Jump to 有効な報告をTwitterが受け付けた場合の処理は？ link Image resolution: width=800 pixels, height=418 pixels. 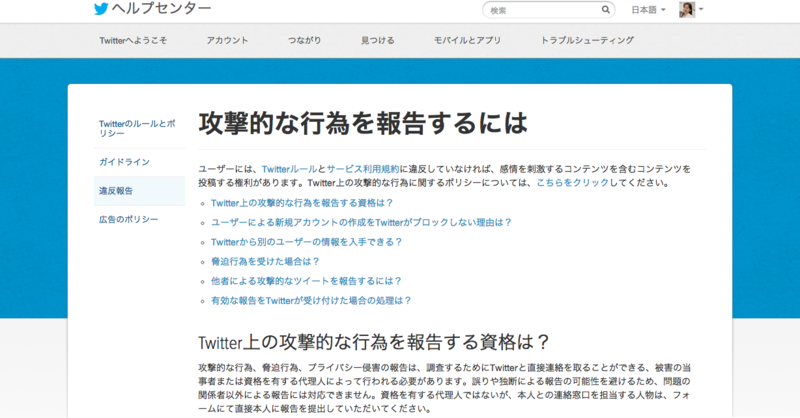click(311, 301)
